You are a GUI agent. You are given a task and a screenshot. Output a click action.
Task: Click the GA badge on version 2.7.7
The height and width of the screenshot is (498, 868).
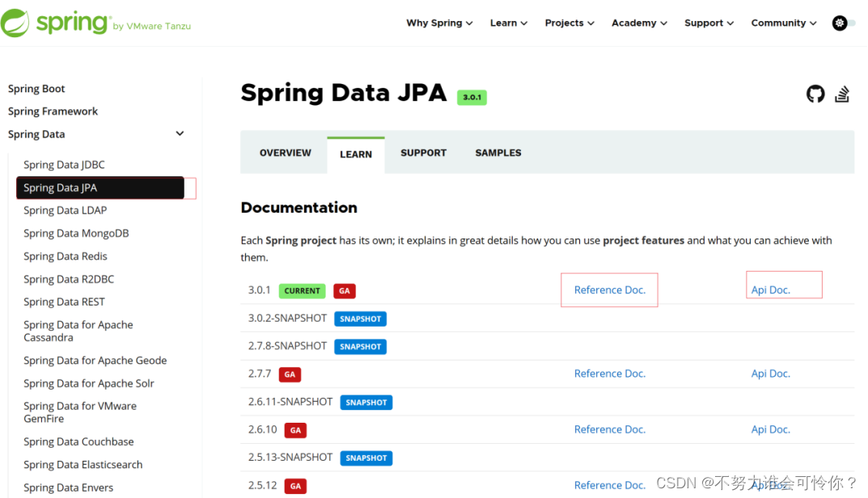pyautogui.click(x=291, y=374)
